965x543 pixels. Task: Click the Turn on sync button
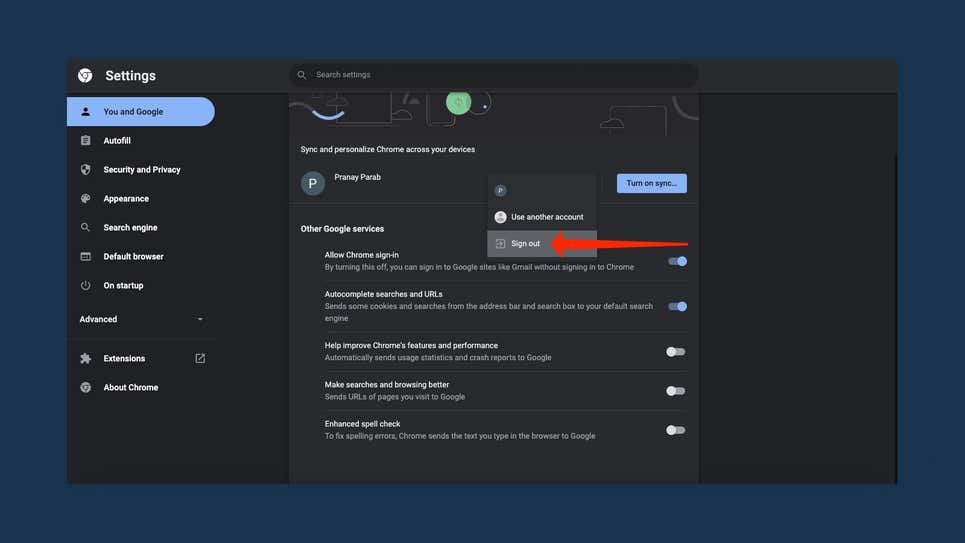click(x=651, y=183)
